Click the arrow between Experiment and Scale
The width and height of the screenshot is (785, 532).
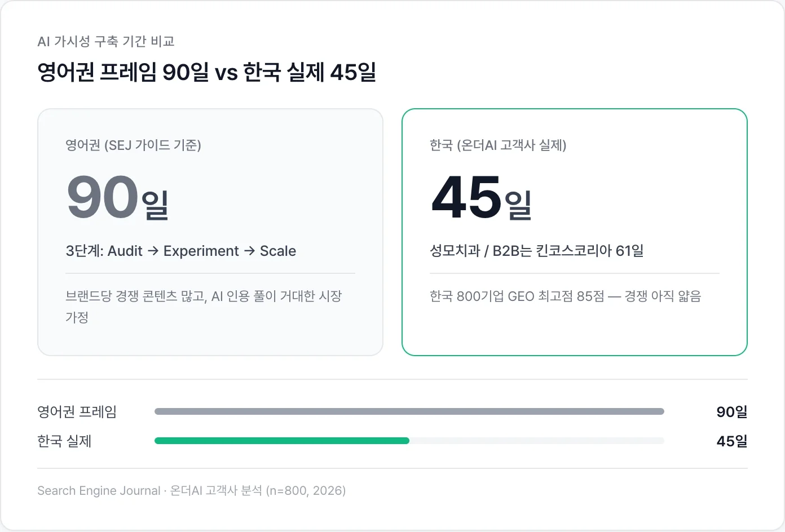pyautogui.click(x=249, y=251)
